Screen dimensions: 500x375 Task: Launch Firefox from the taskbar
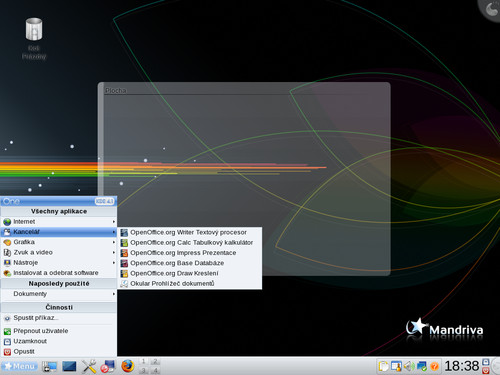coord(127,366)
